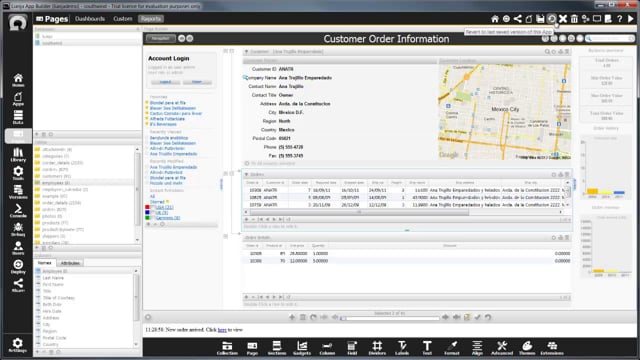Click the home icon in top toolbar

495,19
